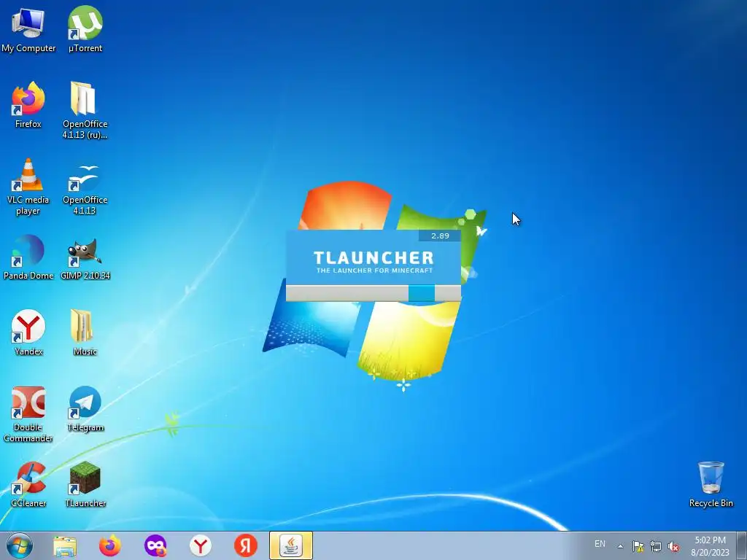Select the OpenOffice 4.1.13 shortcut
747x560 pixels.
tap(85, 189)
